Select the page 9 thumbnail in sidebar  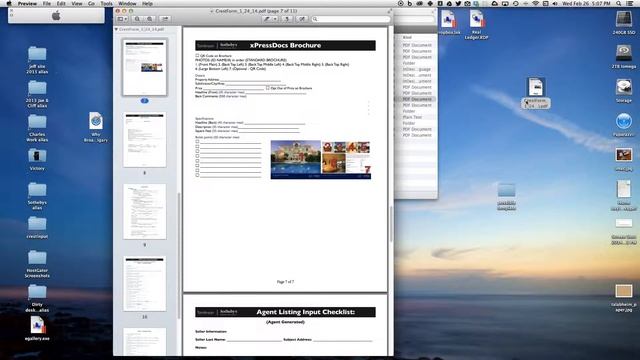pyautogui.click(x=144, y=211)
